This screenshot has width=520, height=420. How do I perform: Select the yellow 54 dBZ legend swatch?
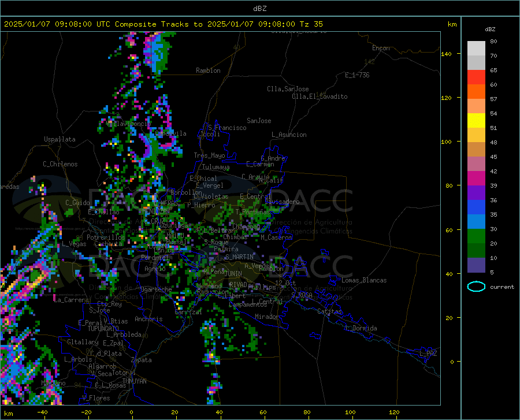coord(476,121)
